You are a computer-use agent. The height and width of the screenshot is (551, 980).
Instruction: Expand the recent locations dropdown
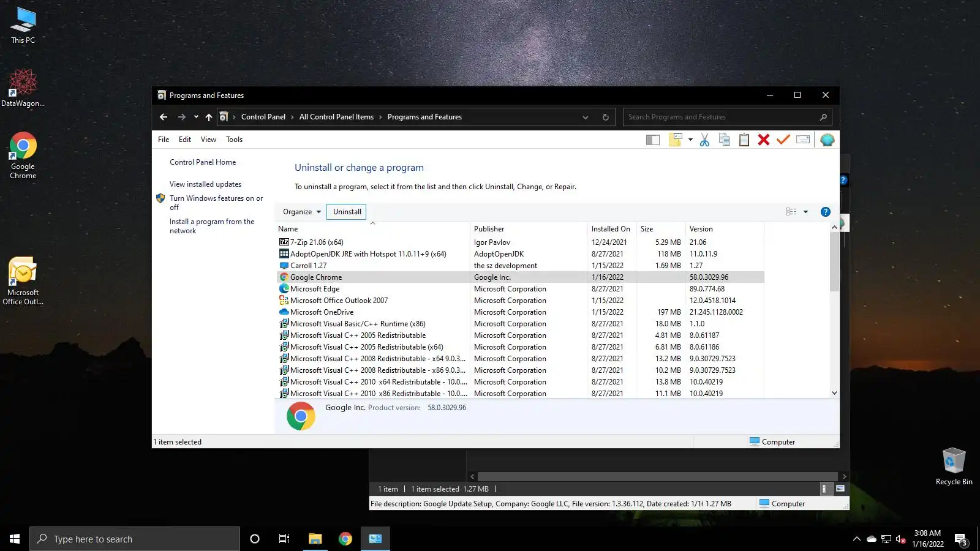196,117
